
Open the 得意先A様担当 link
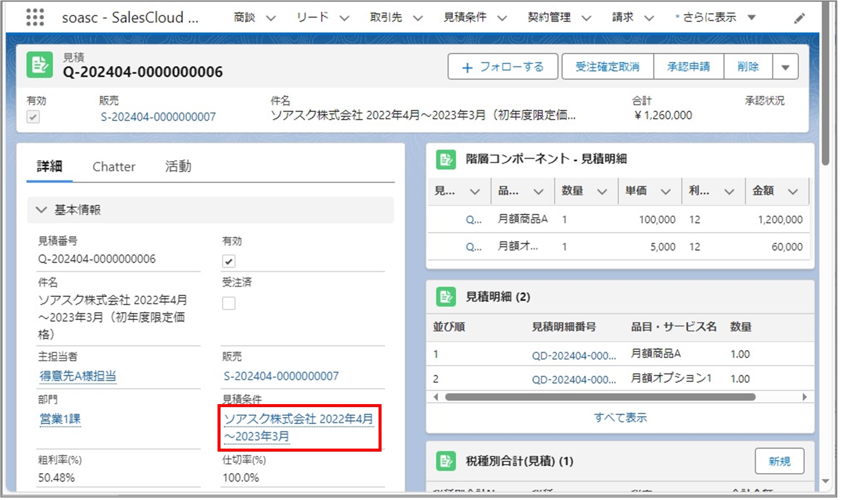coord(78,376)
